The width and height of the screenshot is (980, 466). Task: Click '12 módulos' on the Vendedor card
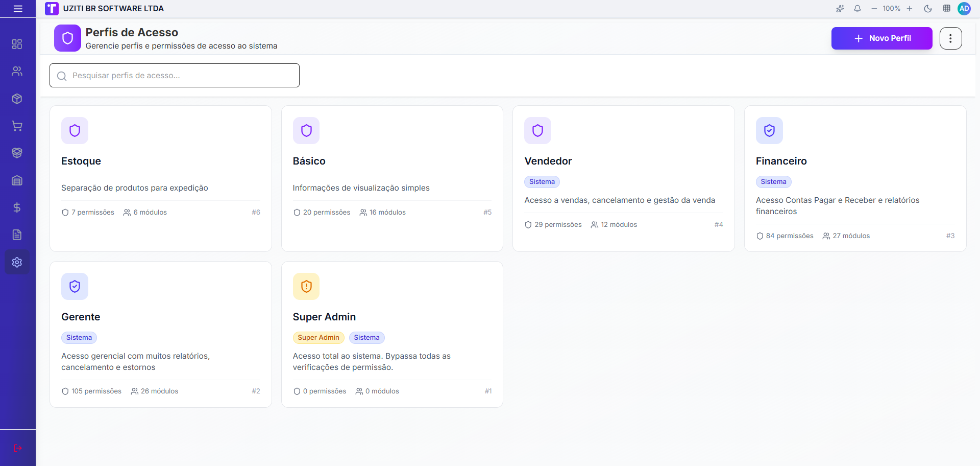click(614, 225)
